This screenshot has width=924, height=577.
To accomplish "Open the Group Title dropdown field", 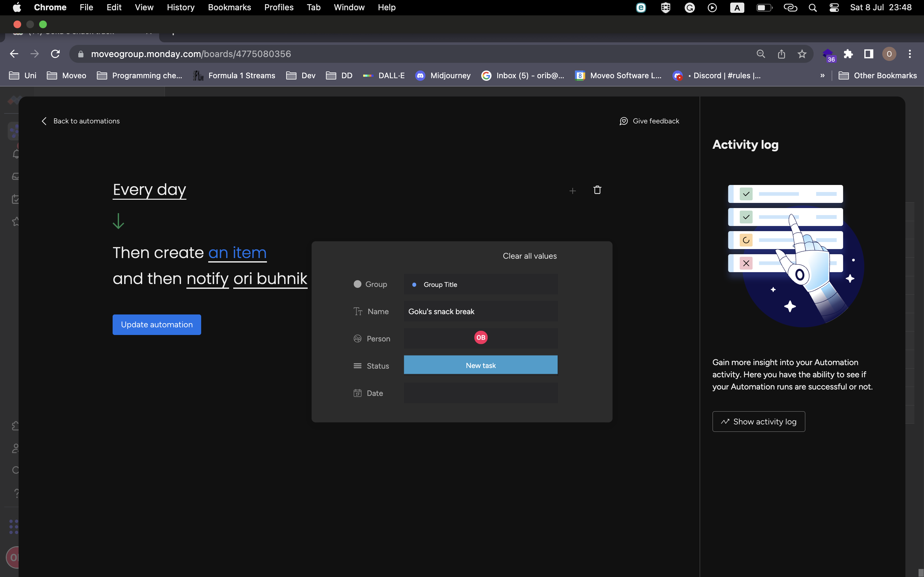I will [480, 284].
